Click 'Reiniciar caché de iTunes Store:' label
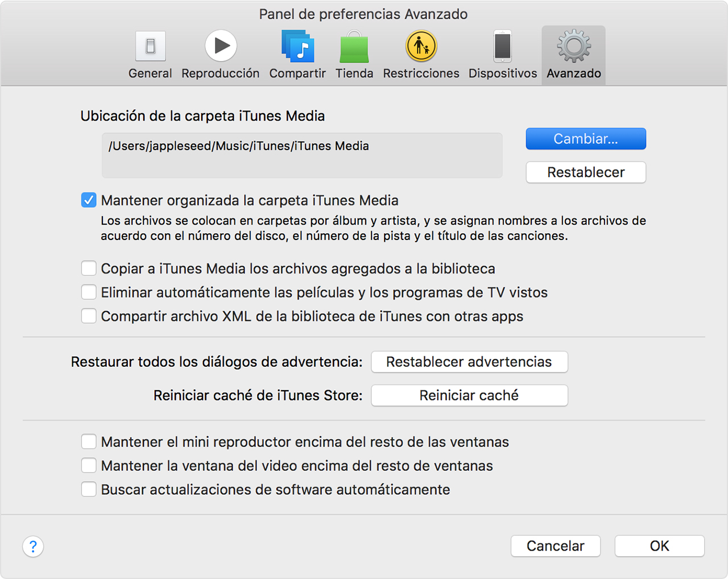Image resolution: width=728 pixels, height=579 pixels. [x=258, y=395]
